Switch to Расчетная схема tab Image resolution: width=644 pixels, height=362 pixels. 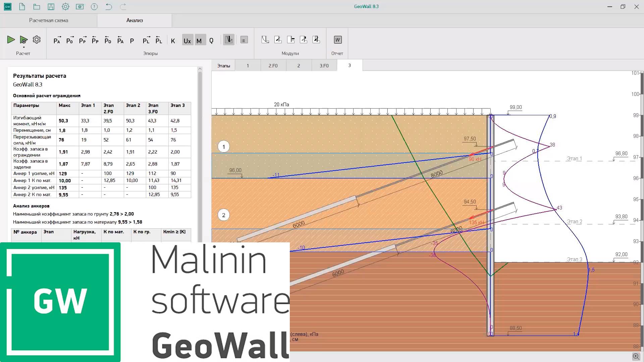click(x=49, y=20)
